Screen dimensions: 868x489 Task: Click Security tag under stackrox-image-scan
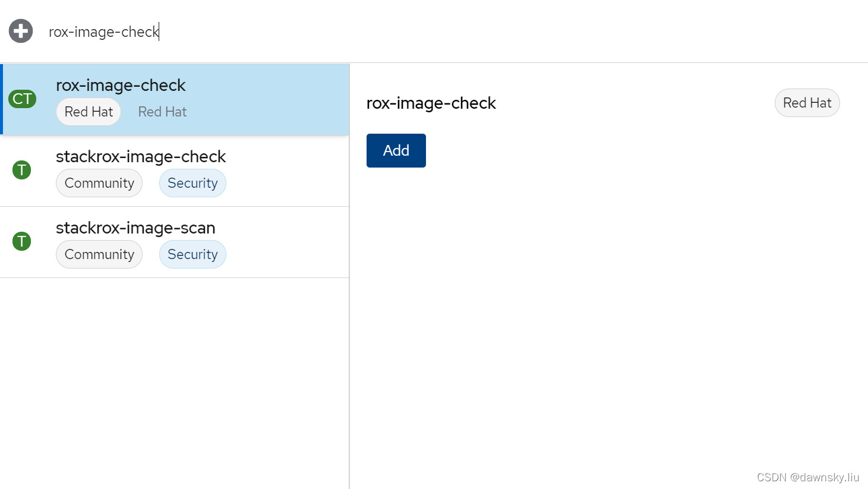click(192, 254)
